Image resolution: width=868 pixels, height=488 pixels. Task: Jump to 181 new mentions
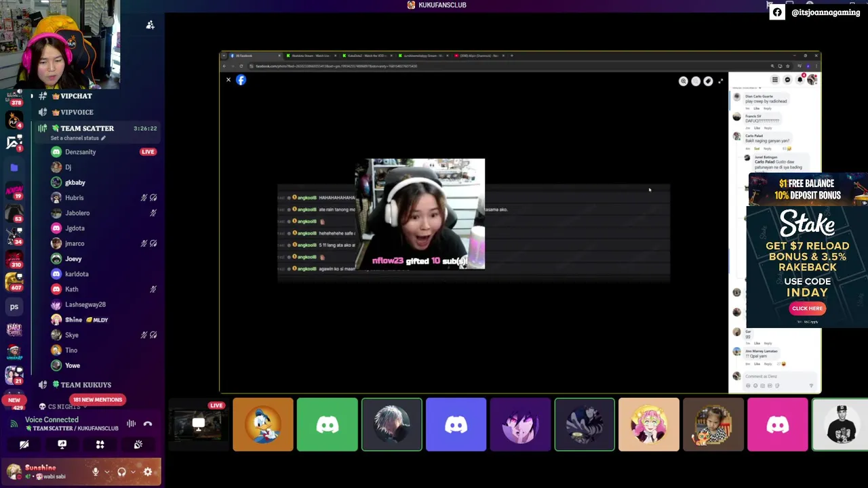(97, 400)
